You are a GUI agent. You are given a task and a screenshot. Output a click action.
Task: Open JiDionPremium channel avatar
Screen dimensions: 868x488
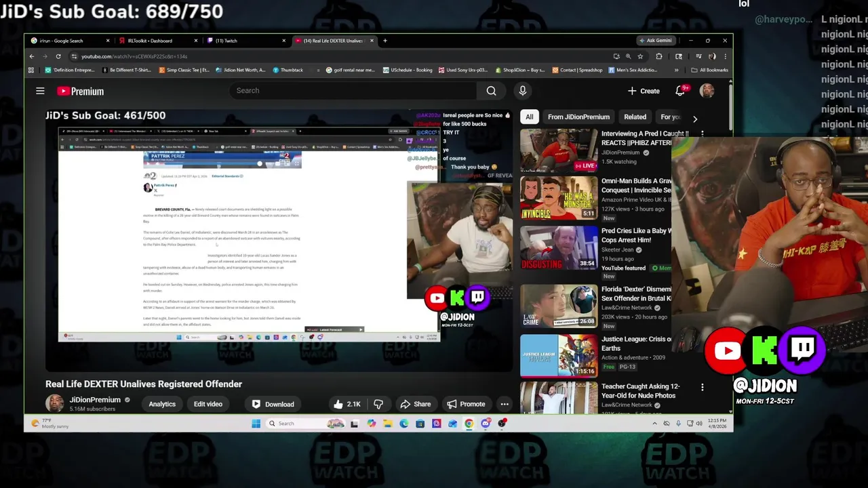click(54, 403)
